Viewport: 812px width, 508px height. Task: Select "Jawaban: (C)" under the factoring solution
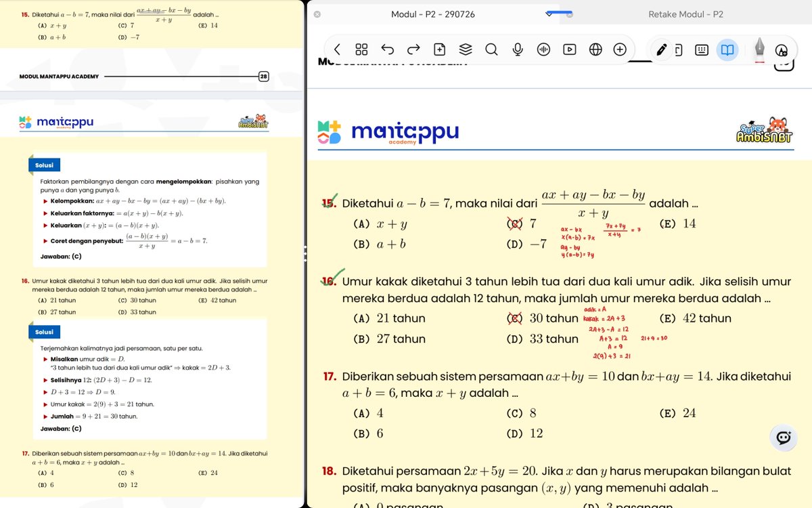click(x=61, y=257)
